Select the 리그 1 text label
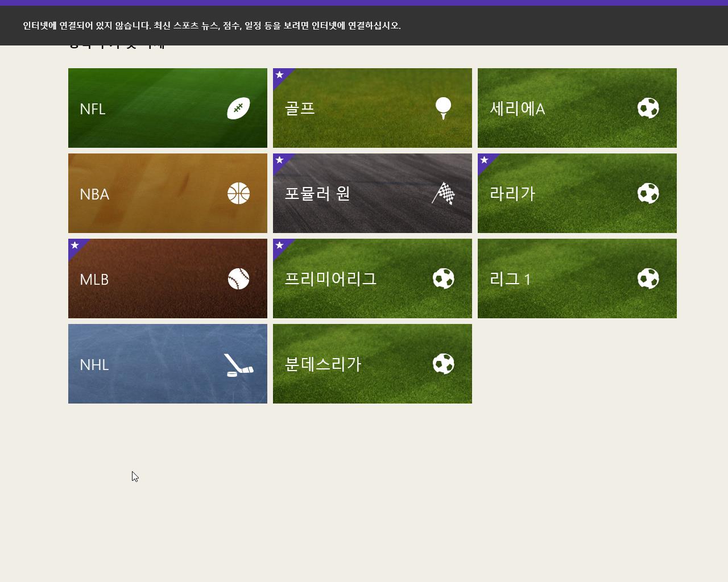 pyautogui.click(x=510, y=278)
